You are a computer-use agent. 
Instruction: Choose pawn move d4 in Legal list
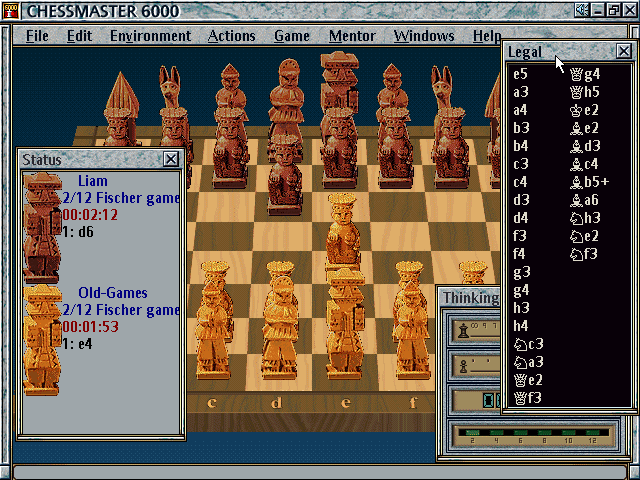pyautogui.click(x=521, y=218)
